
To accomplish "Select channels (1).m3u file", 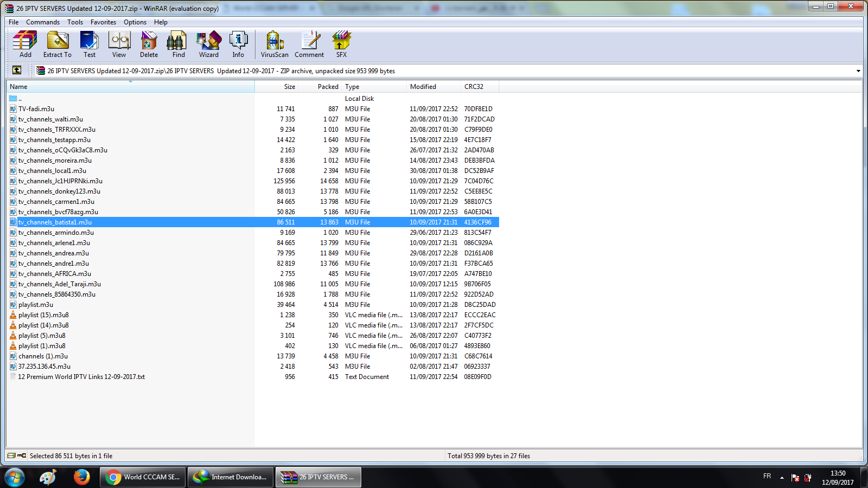I will pyautogui.click(x=43, y=356).
